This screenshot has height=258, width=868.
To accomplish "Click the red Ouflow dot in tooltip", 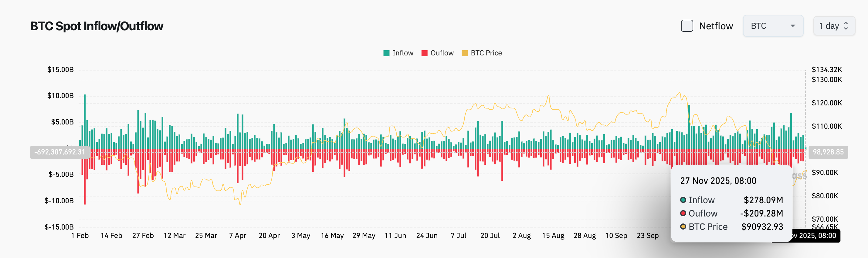I will (683, 213).
